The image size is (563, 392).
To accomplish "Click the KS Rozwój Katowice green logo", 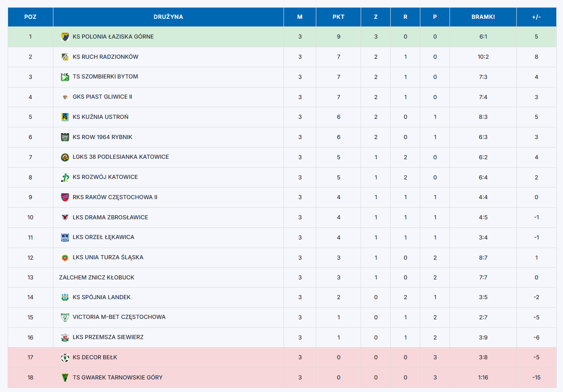I will tap(65, 177).
